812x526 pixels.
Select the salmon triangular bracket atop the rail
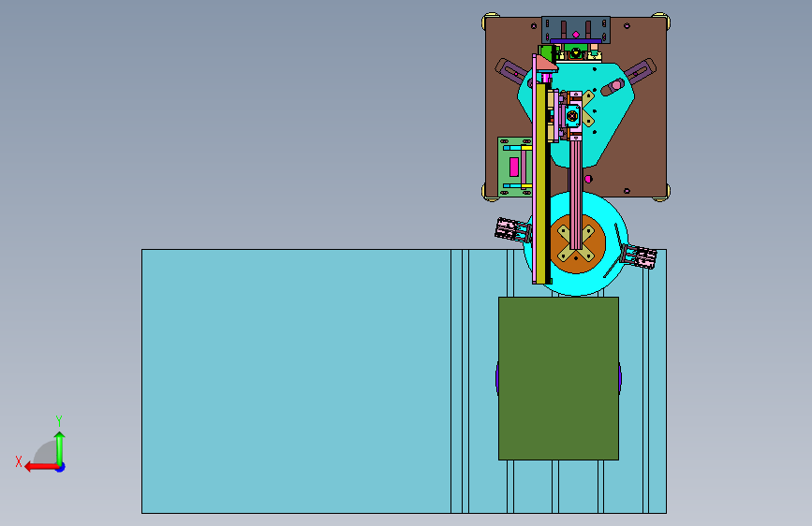546,63
